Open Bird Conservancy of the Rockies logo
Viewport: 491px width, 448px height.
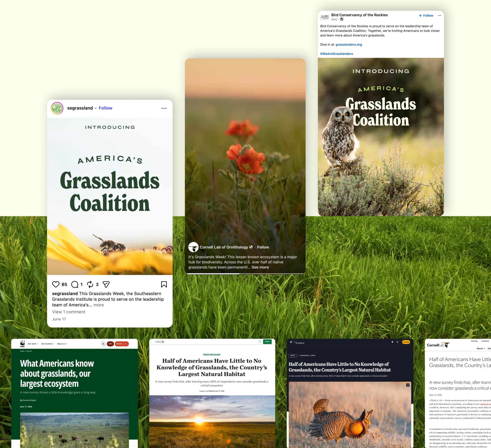click(x=325, y=17)
